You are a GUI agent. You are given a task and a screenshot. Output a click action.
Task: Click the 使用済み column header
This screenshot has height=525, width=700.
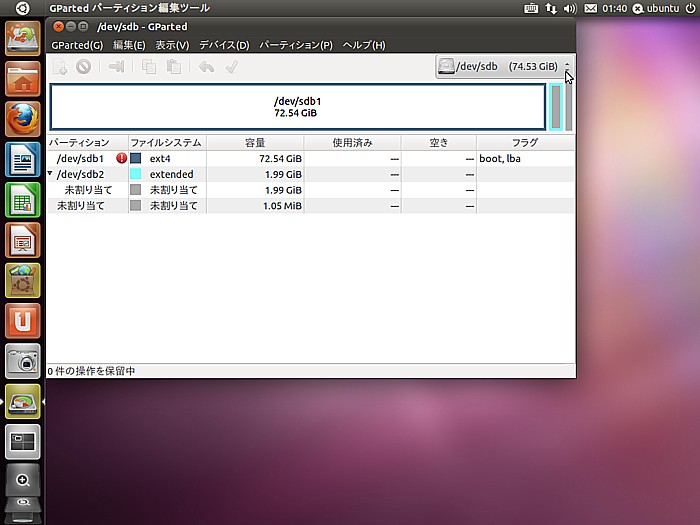pos(352,142)
